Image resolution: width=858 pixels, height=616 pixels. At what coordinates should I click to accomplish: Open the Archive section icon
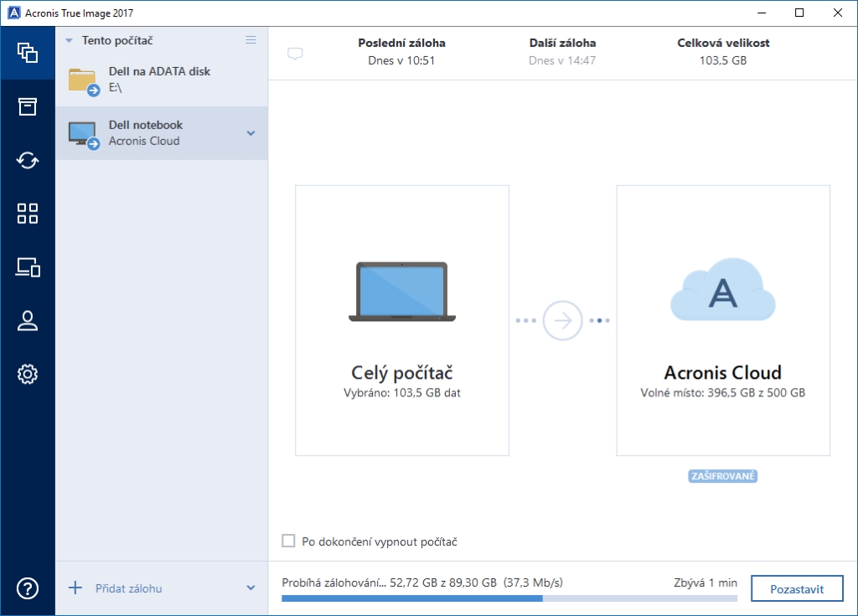point(28,106)
